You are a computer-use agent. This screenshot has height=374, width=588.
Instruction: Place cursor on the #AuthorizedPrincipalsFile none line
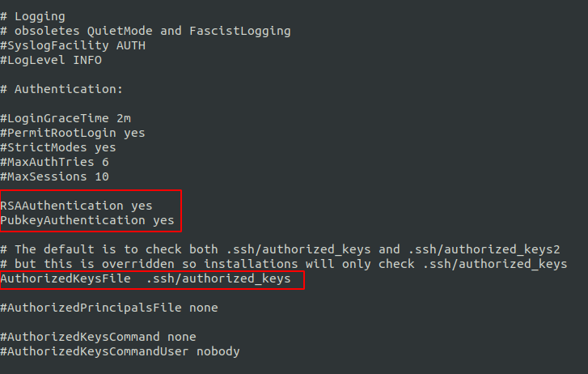[109, 308]
